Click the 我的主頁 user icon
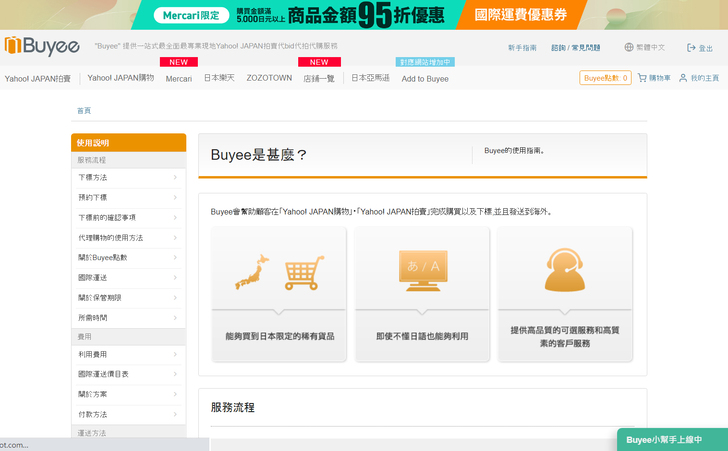 [x=683, y=78]
